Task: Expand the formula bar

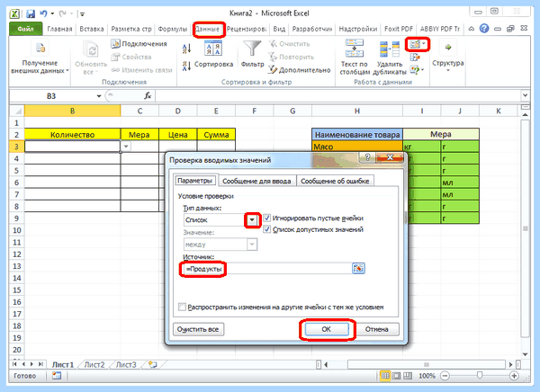Action: (525, 95)
